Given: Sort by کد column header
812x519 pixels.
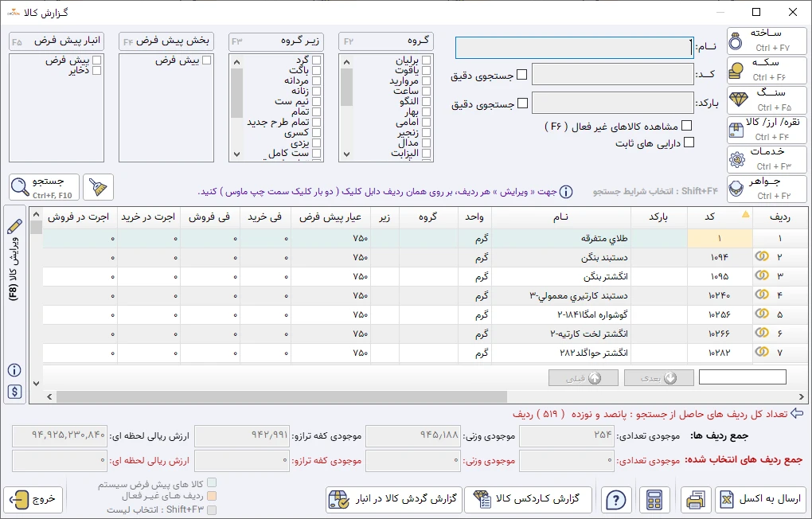Looking at the screenshot, I should click(720, 217).
